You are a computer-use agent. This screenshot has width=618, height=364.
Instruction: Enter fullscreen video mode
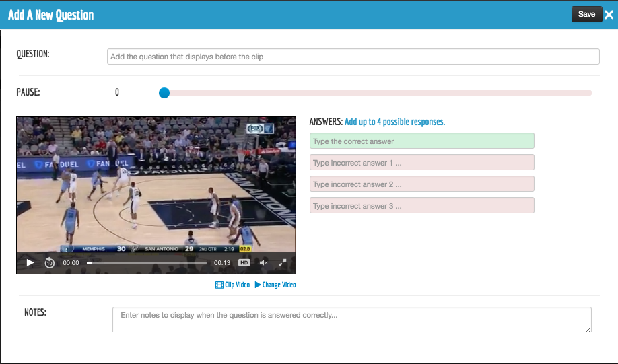283,263
